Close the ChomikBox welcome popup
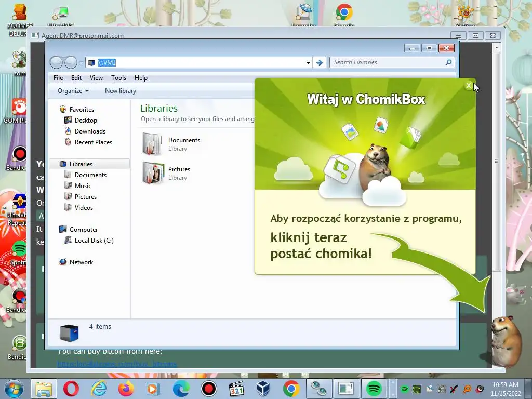 pyautogui.click(x=469, y=86)
